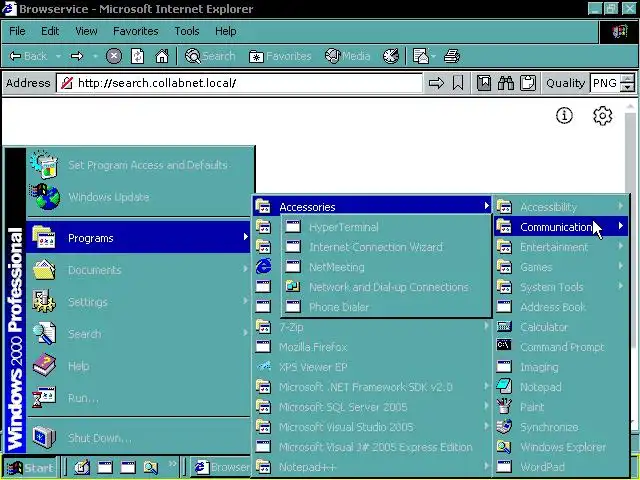Open the Mail button dropdown arrow
Viewport: 640px width, 480px height.
click(433, 56)
